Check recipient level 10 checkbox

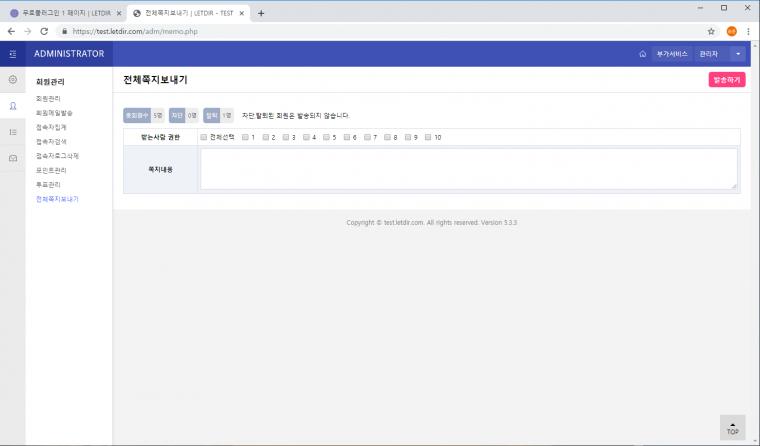pyautogui.click(x=428, y=137)
